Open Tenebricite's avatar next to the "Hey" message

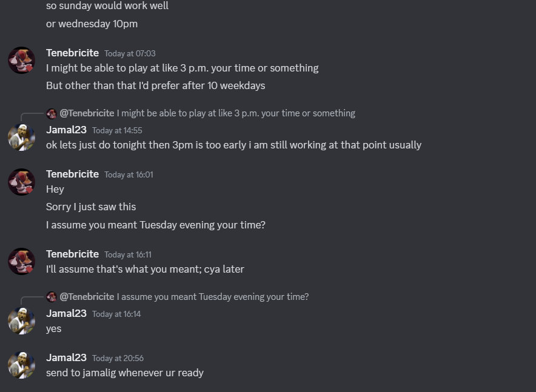point(21,181)
